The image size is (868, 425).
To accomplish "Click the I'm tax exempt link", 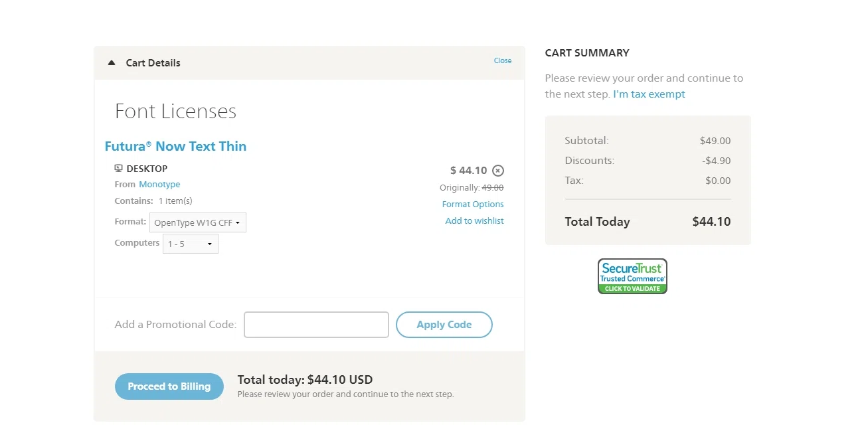I will pyautogui.click(x=649, y=94).
